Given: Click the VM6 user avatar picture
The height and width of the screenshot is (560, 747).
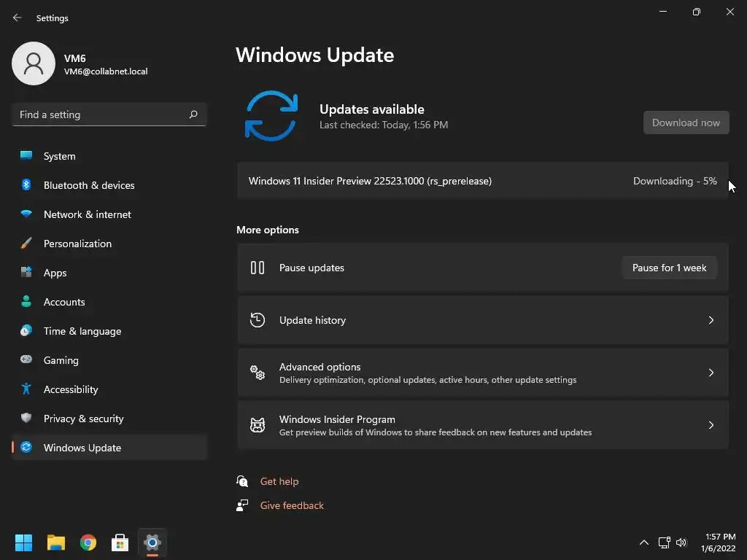Looking at the screenshot, I should tap(34, 63).
